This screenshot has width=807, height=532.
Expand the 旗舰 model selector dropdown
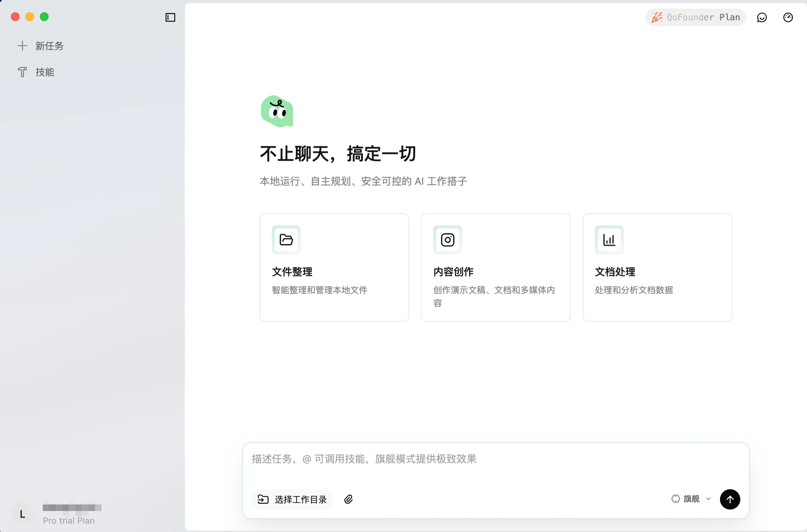[x=690, y=499]
